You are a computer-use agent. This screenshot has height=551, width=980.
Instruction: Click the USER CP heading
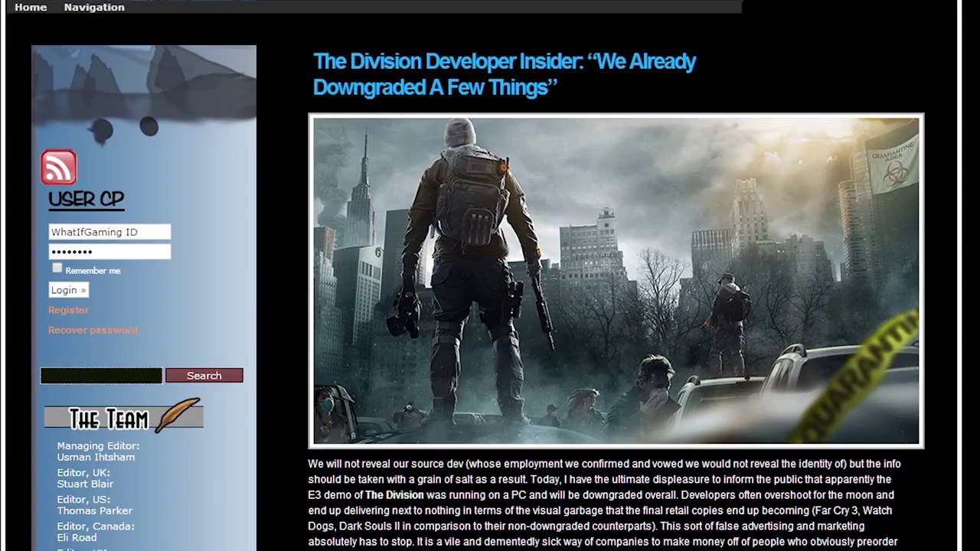point(86,200)
